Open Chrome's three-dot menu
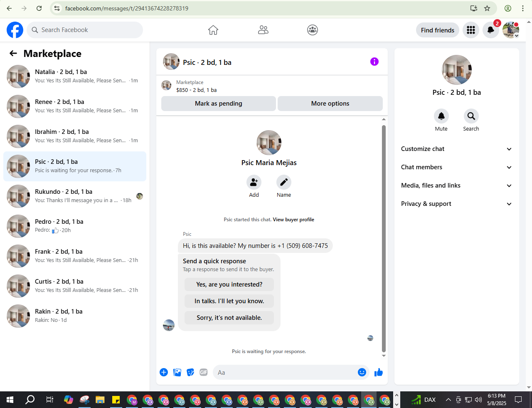The width and height of the screenshot is (532, 408). [x=523, y=8]
